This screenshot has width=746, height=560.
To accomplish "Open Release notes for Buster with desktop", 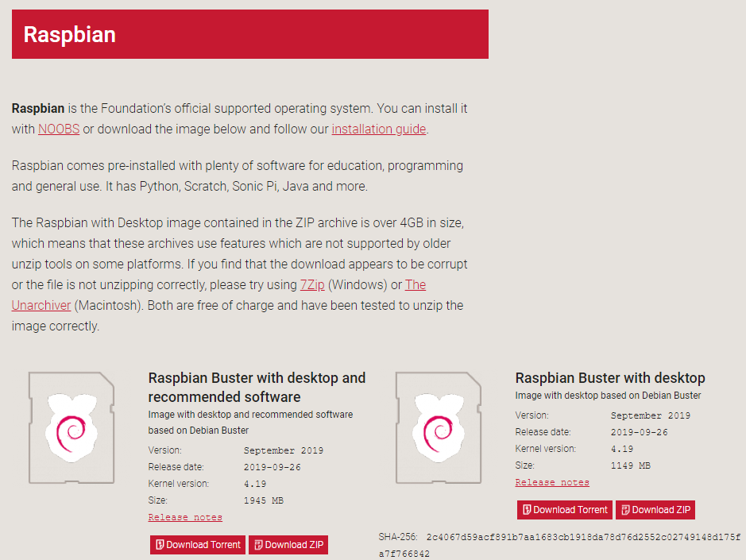I will 552,482.
